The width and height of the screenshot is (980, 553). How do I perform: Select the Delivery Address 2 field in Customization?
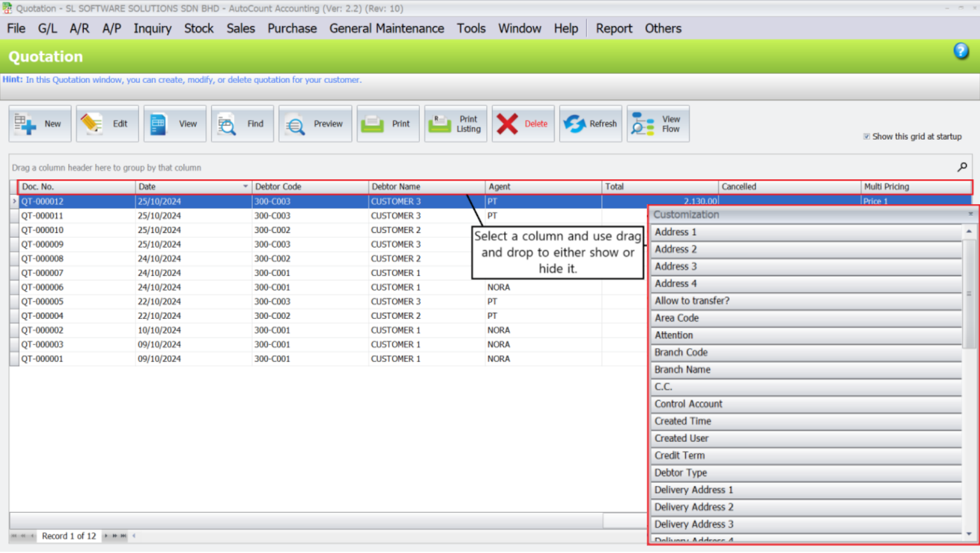coord(807,508)
